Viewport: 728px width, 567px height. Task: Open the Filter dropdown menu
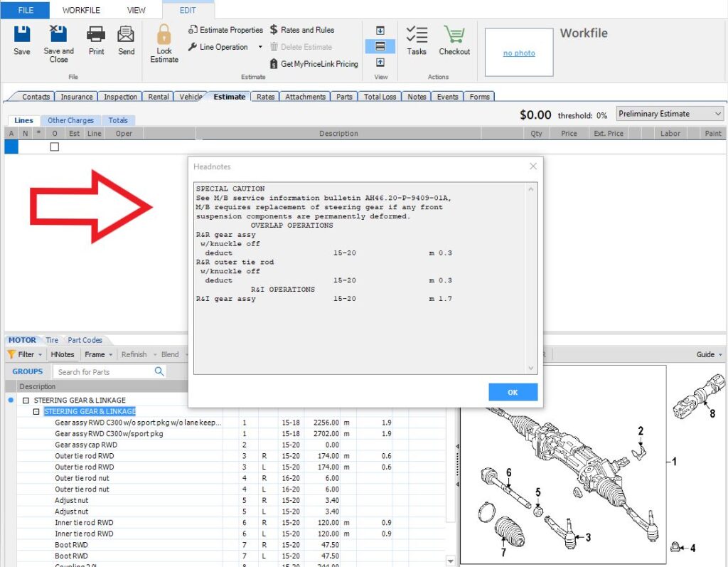26,354
